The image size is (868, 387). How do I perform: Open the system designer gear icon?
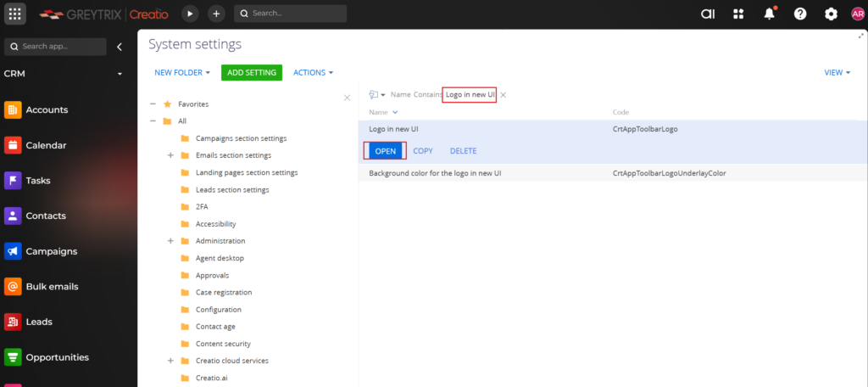pos(831,14)
